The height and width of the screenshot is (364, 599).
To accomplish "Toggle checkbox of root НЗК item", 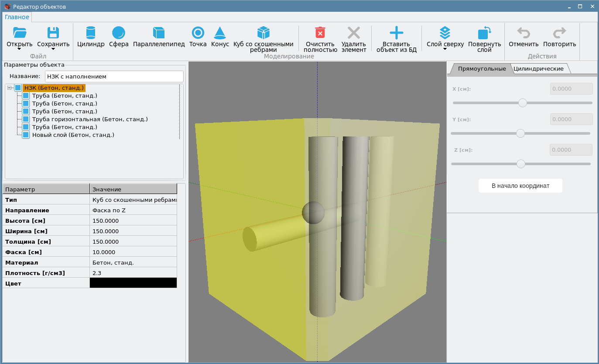I will point(18,88).
